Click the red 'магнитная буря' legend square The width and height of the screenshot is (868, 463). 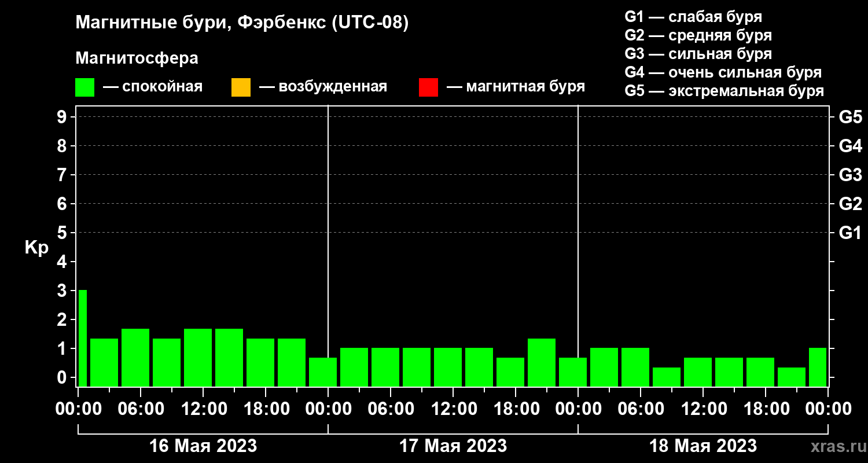coord(429,87)
